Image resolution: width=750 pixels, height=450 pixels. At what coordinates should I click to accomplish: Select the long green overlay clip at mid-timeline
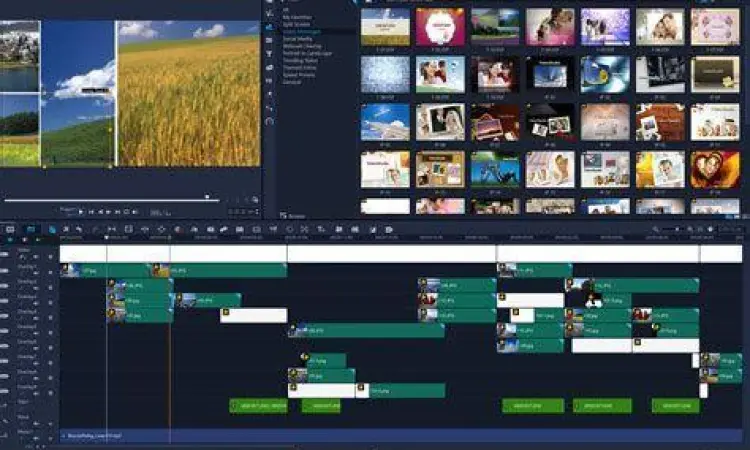(x=366, y=330)
